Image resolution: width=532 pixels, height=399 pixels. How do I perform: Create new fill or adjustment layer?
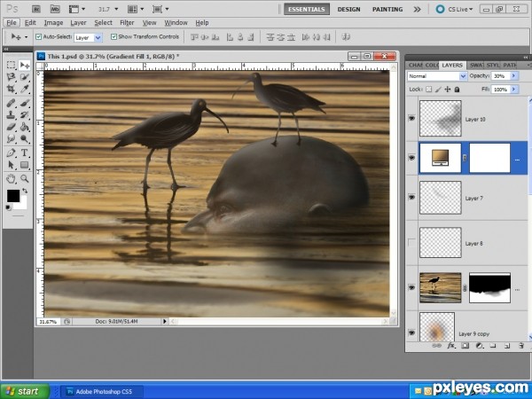click(x=479, y=346)
